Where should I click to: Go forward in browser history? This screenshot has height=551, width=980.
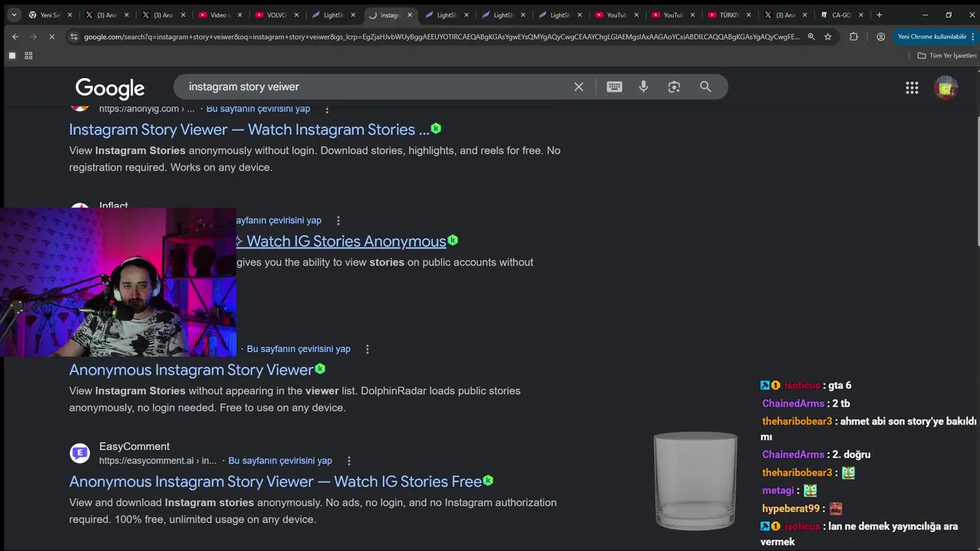point(34,37)
